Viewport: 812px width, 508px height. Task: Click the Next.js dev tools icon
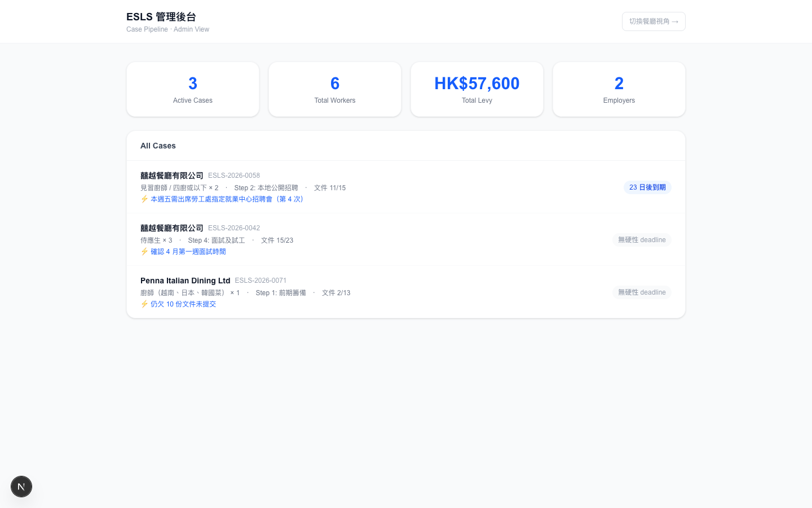[21, 487]
